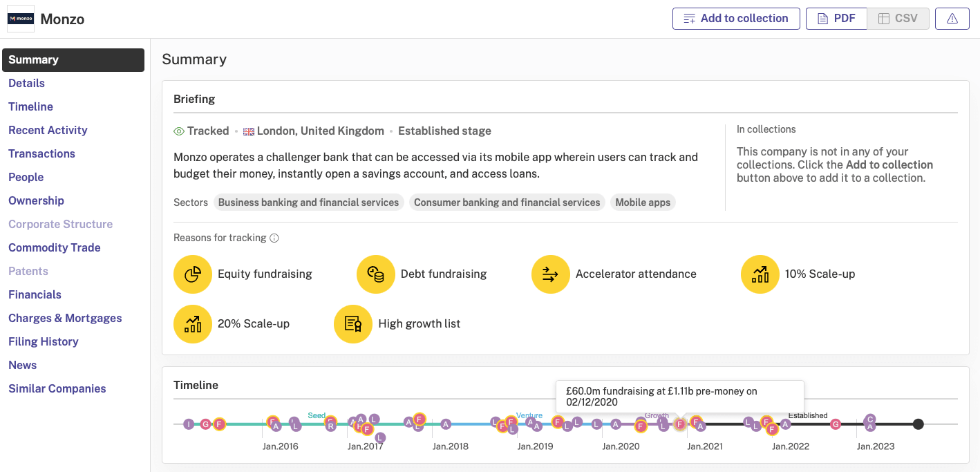Open Commodity Trade in the sidebar
The image size is (980, 472).
[55, 247]
